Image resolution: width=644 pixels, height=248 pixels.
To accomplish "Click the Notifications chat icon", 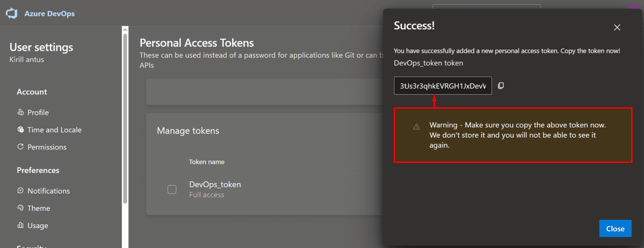I will pyautogui.click(x=21, y=190).
